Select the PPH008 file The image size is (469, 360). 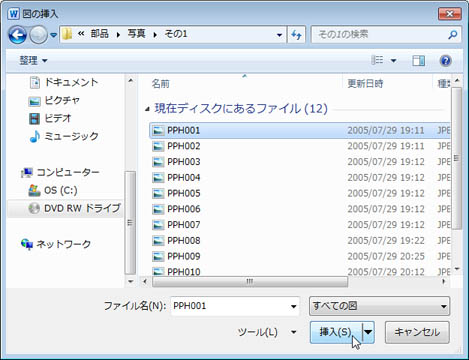[300, 240]
